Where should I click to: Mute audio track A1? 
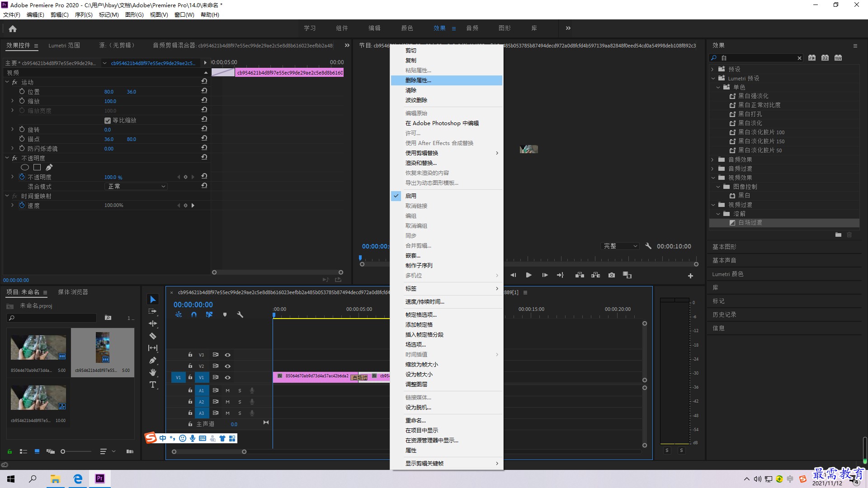[x=227, y=390]
